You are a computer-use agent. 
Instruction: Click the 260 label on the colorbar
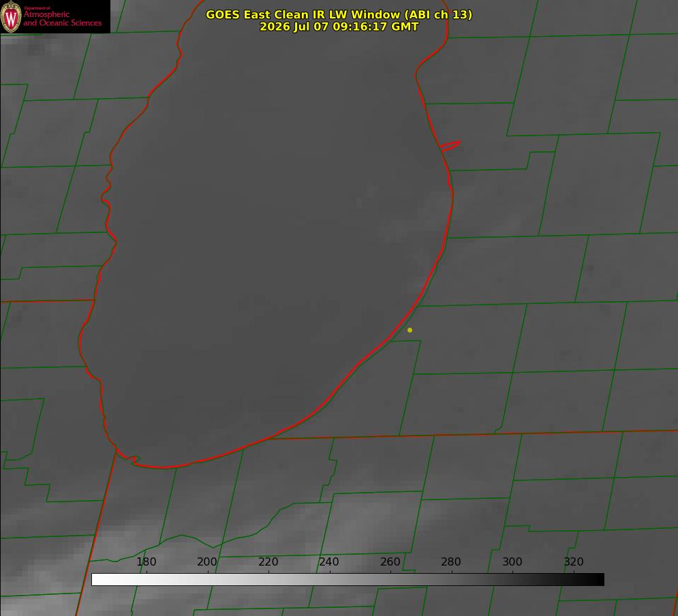pos(390,561)
